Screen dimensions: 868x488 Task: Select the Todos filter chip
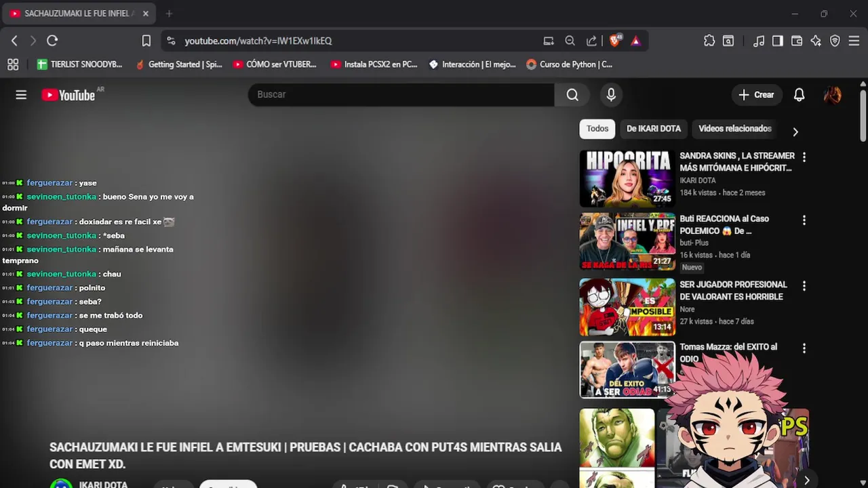point(597,128)
